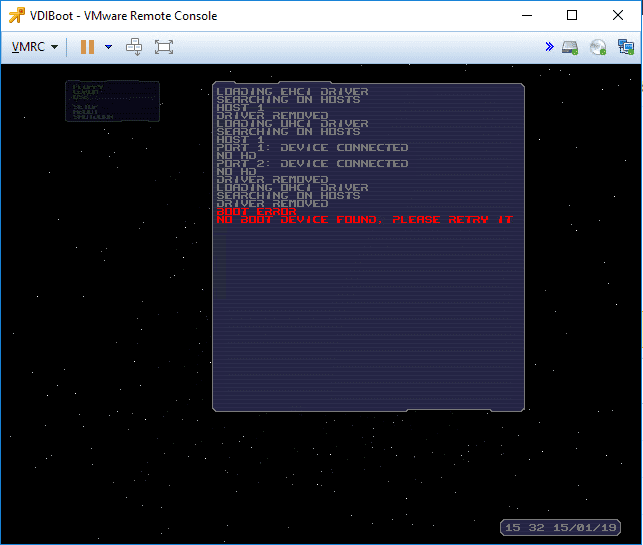The image size is (643, 545).
Task: Open the network adapter device icon
Action: click(626, 47)
